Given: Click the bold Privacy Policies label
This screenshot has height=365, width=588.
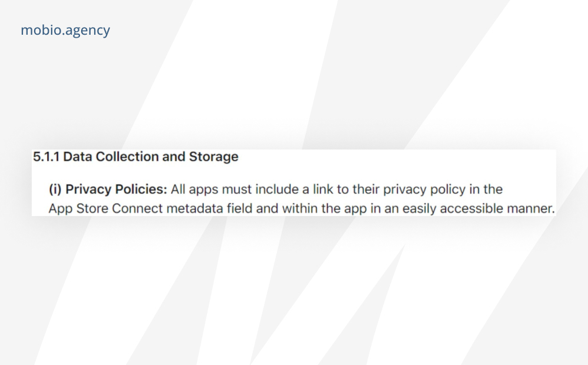Looking at the screenshot, I should tap(116, 189).
